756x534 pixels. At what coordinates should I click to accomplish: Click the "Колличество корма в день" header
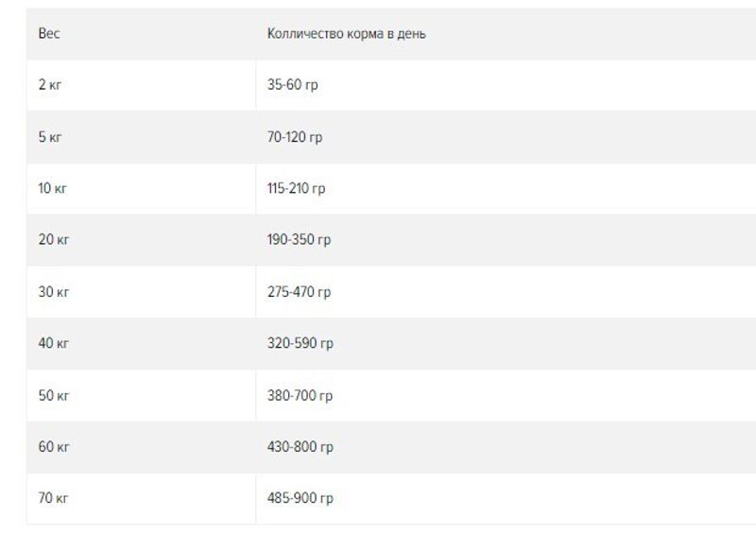[x=346, y=34]
